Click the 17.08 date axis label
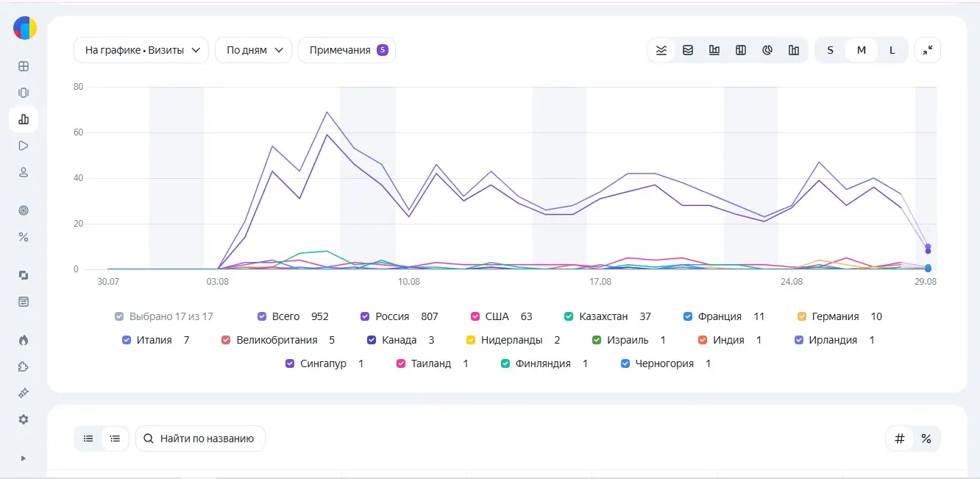This screenshot has width=980, height=479. pos(600,282)
